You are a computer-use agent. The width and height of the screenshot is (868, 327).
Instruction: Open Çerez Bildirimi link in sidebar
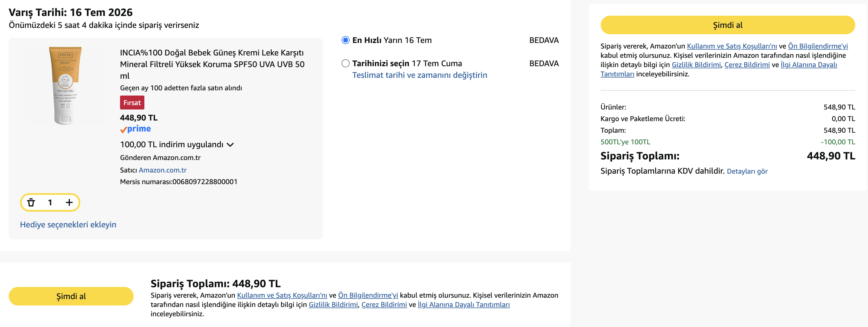pos(747,64)
